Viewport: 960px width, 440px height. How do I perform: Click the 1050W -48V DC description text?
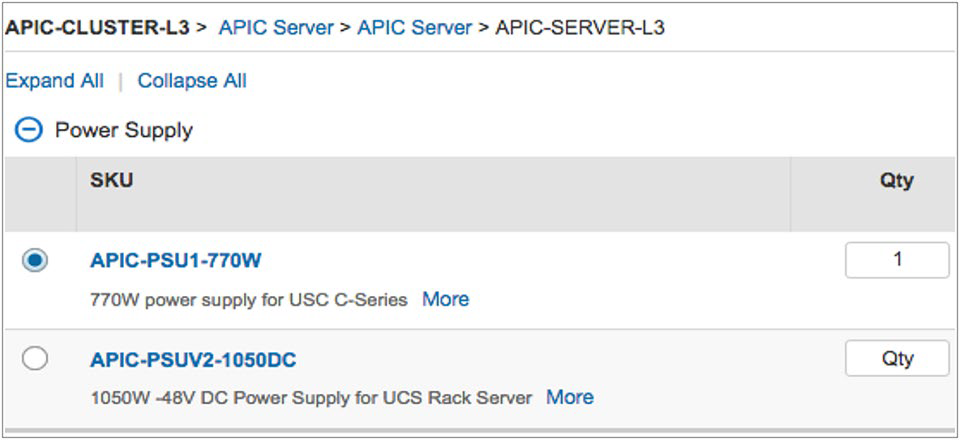(x=311, y=398)
